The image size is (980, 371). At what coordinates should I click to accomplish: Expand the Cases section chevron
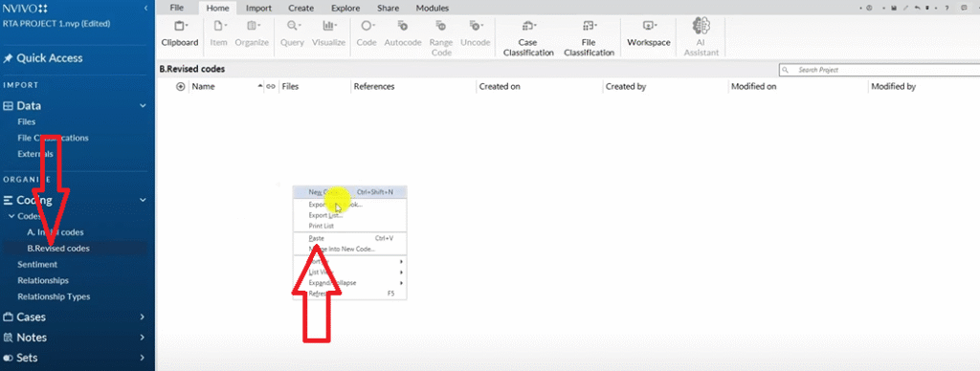click(x=143, y=317)
